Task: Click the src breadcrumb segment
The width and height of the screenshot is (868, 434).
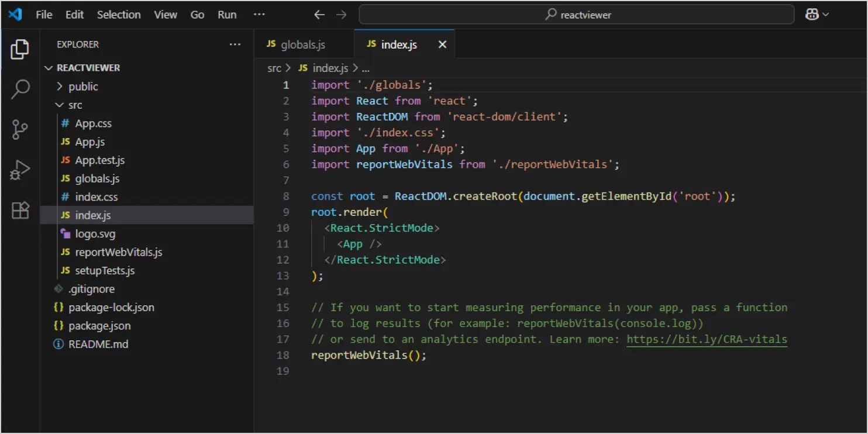Action: point(274,68)
